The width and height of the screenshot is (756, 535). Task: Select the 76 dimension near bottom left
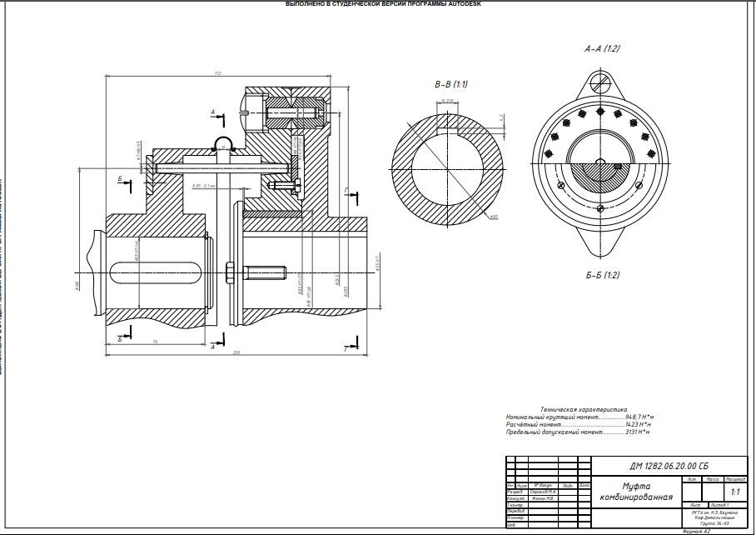click(x=155, y=342)
